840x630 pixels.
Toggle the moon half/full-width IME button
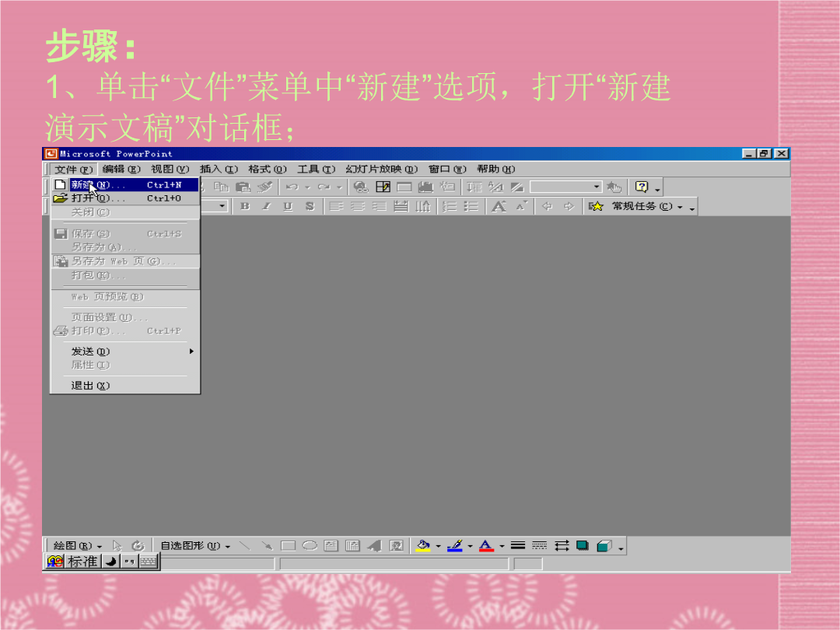[111, 562]
